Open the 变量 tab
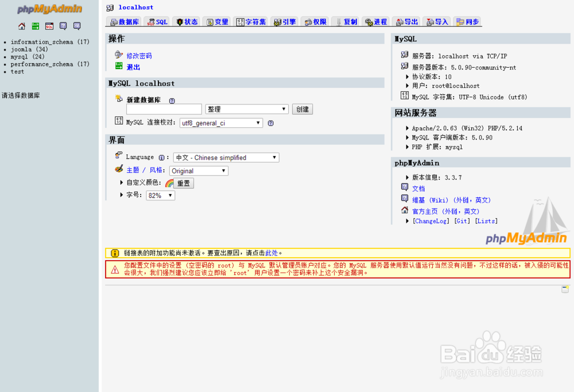Viewport: 574px width, 392px height. coord(217,22)
